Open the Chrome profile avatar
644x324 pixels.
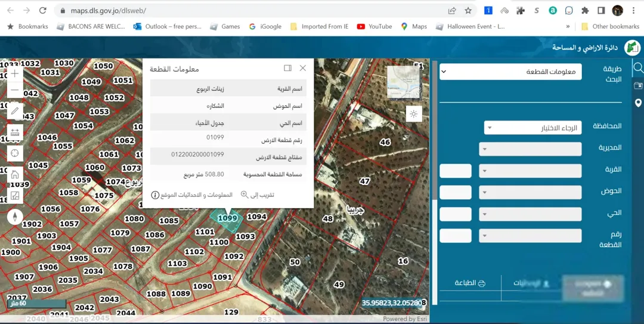pyautogui.click(x=617, y=11)
